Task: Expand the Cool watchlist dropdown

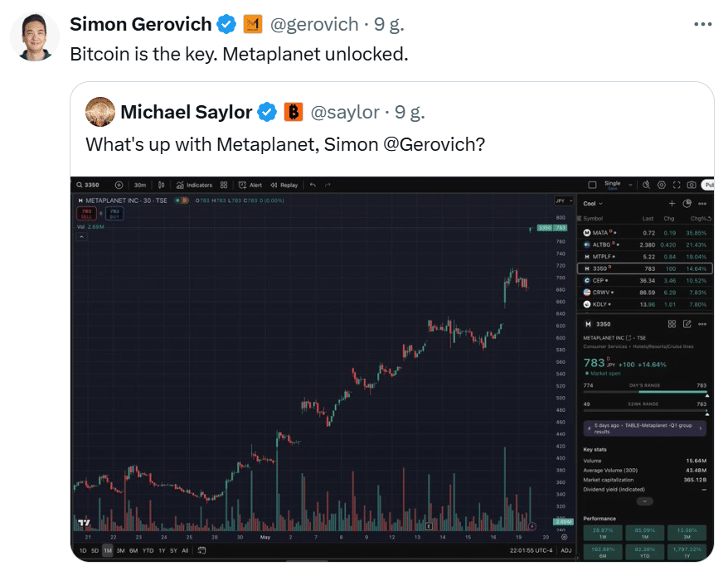Action: (593, 204)
